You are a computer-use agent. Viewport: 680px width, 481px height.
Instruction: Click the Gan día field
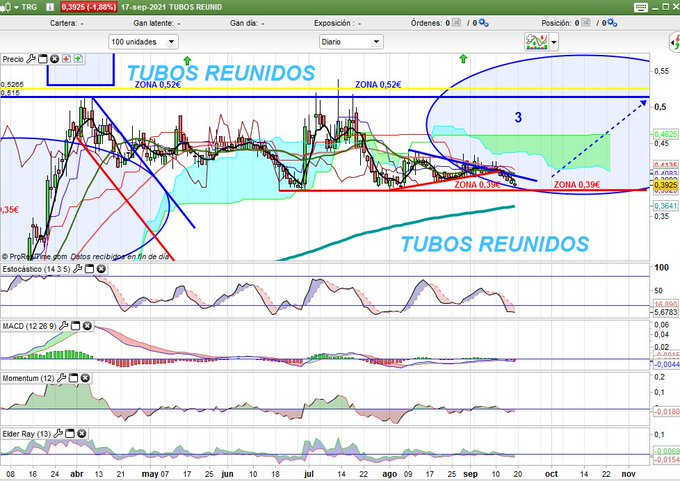click(247, 23)
